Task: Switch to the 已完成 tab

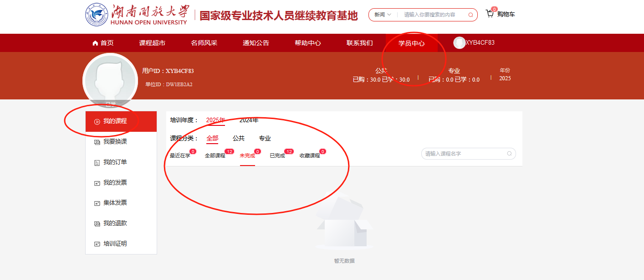Action: (277, 156)
